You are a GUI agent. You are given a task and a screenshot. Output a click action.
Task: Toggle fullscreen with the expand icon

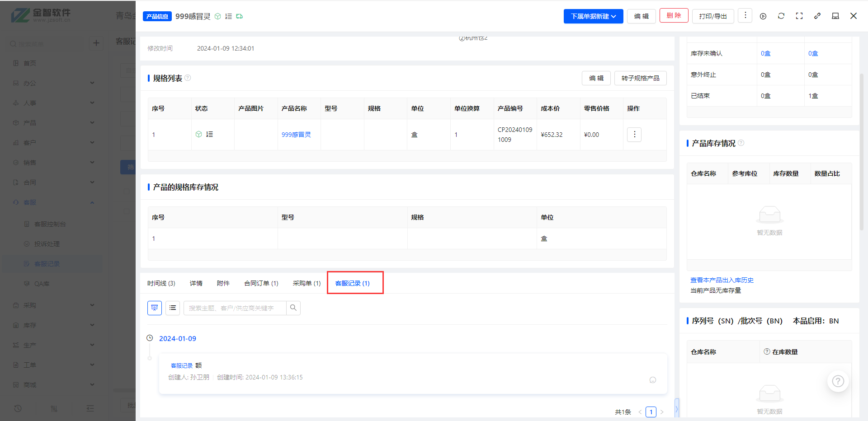tap(799, 16)
